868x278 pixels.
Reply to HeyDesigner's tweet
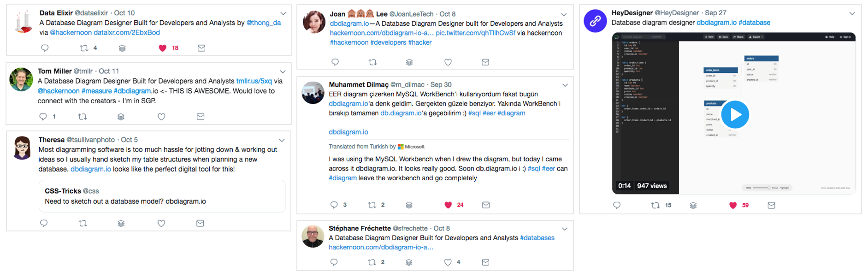coord(617,206)
